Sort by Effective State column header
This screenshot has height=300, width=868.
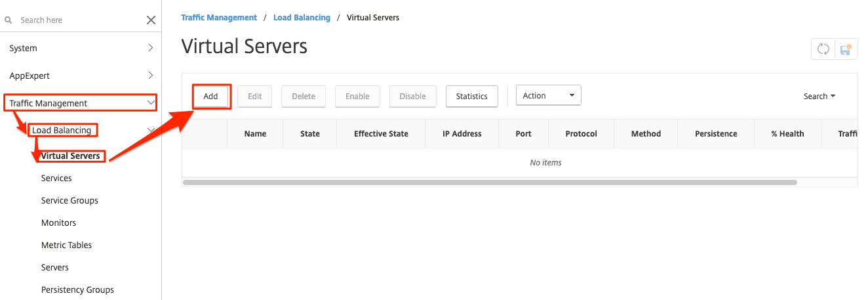(x=381, y=133)
